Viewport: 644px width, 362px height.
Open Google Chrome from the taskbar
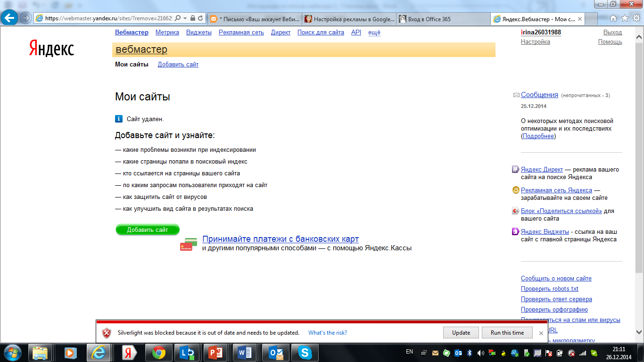pos(159,353)
